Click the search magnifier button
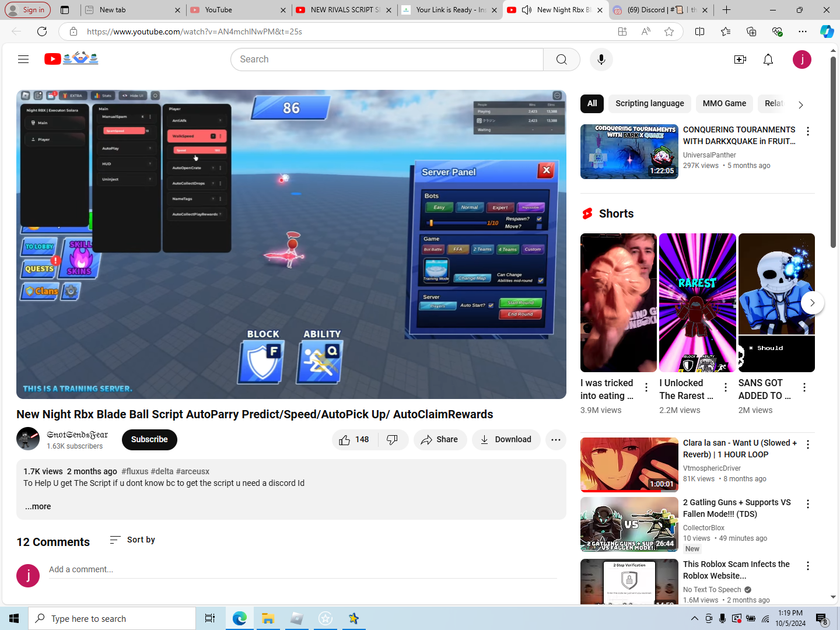This screenshot has height=630, width=840. click(x=561, y=60)
